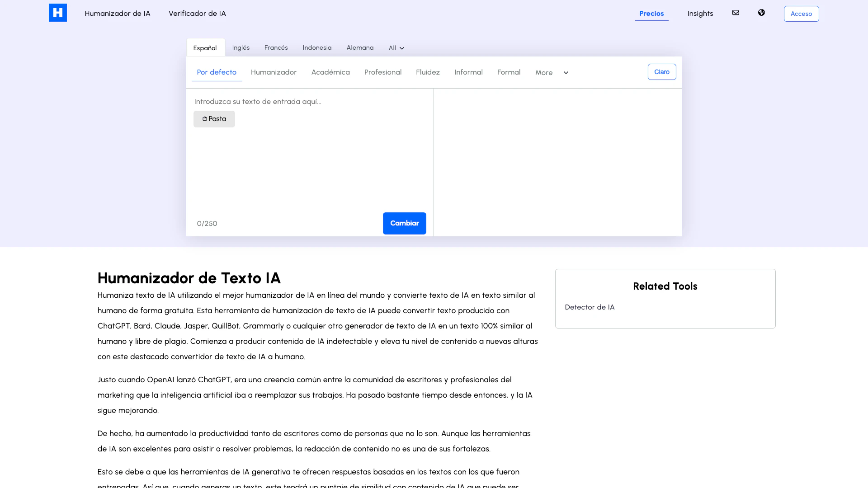Switch to Académica writing mode
This screenshot has width=868, height=488.
coord(330,72)
